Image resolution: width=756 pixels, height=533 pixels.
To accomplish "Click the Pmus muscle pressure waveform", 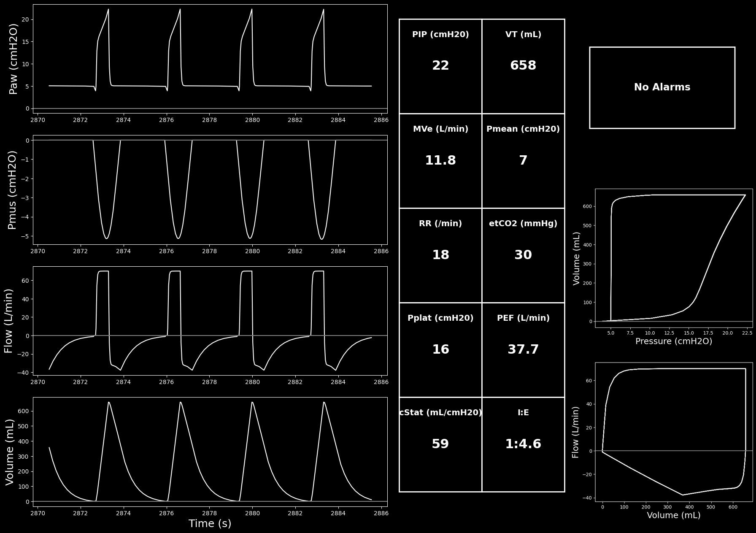I will (210, 189).
